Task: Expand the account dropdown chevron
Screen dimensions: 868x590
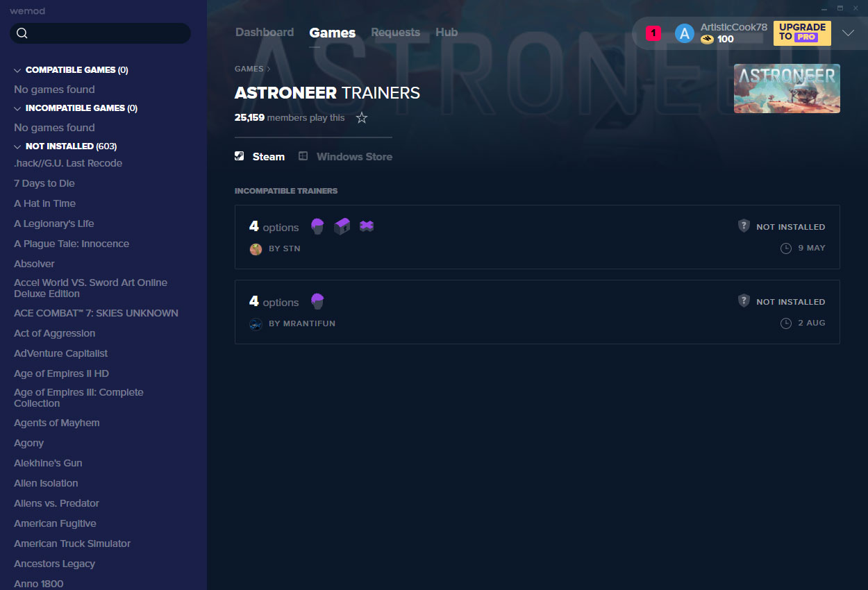Action: (x=848, y=33)
